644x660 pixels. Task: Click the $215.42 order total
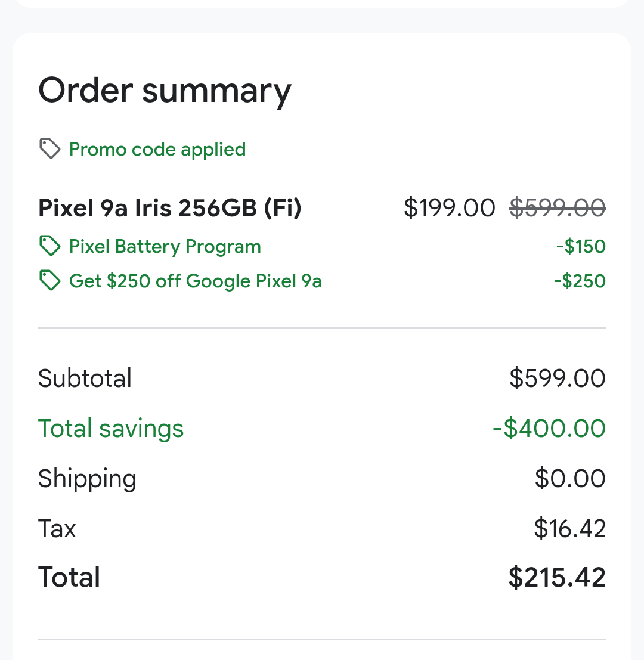click(x=557, y=578)
